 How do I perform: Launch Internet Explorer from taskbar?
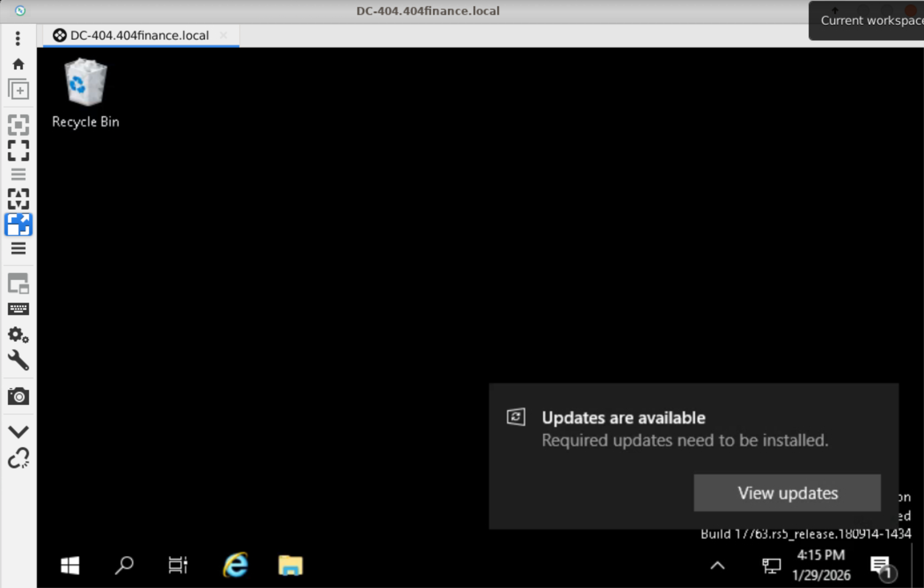pos(236,565)
